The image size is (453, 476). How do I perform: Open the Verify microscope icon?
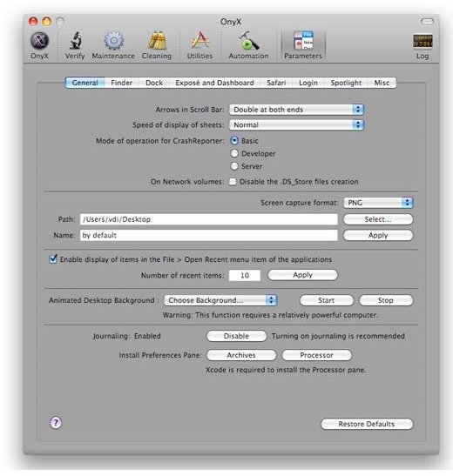coord(75,41)
